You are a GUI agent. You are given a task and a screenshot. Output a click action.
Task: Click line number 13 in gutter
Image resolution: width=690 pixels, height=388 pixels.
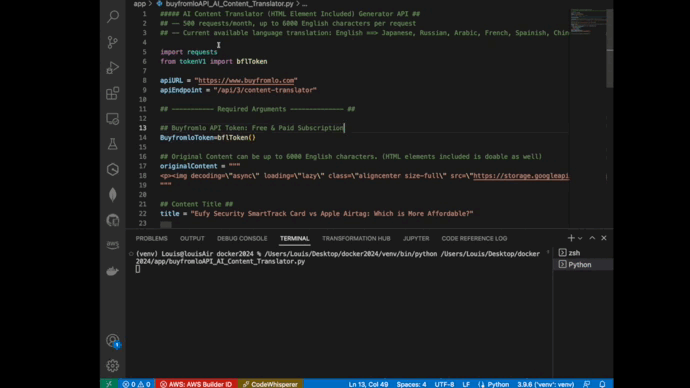click(x=143, y=128)
